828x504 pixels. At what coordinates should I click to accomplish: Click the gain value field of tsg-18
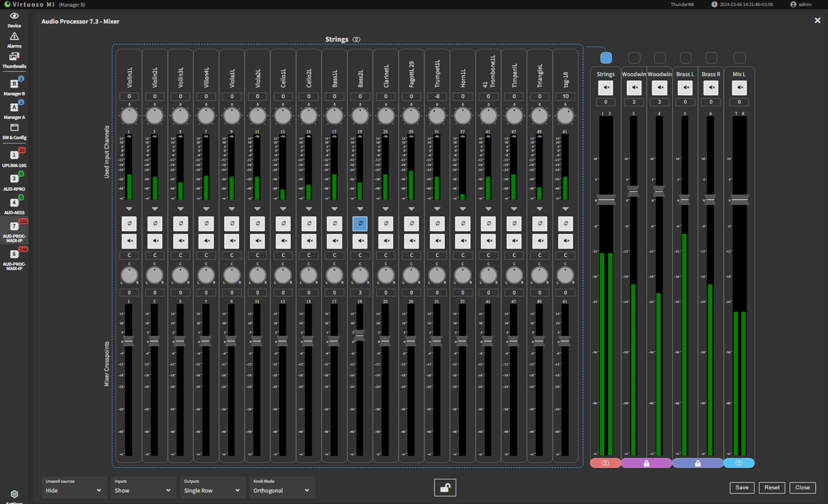point(566,96)
